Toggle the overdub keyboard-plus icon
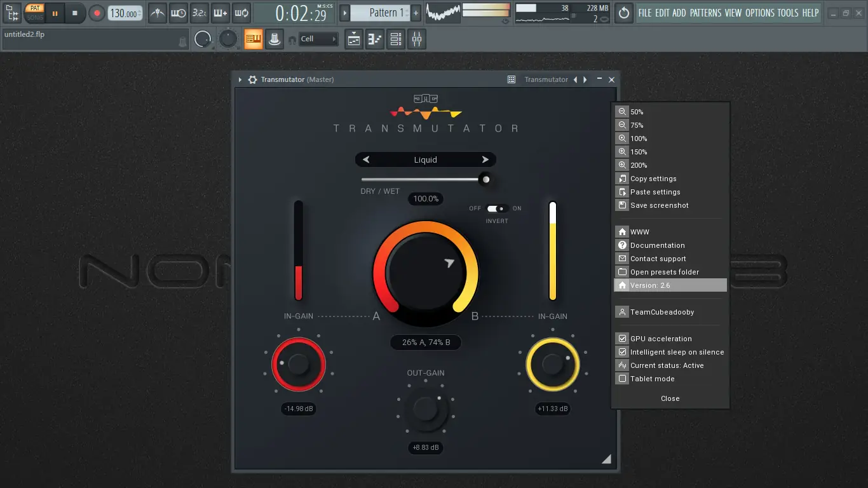 (220, 13)
